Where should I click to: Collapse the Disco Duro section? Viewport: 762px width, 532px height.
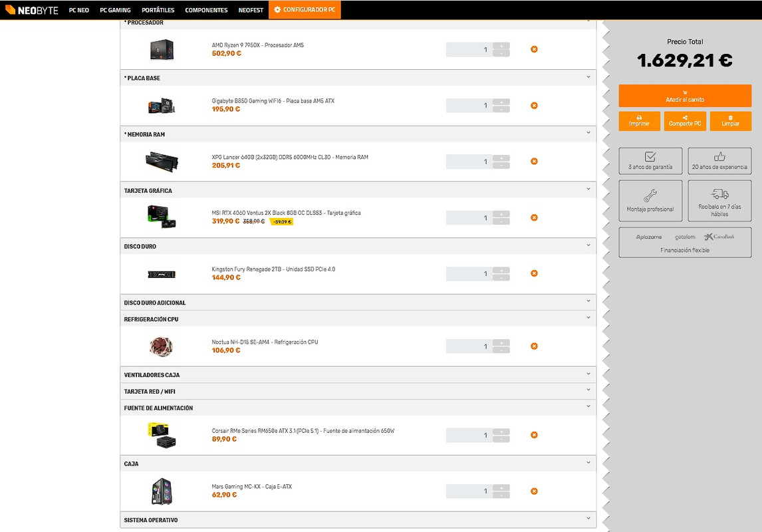point(588,246)
